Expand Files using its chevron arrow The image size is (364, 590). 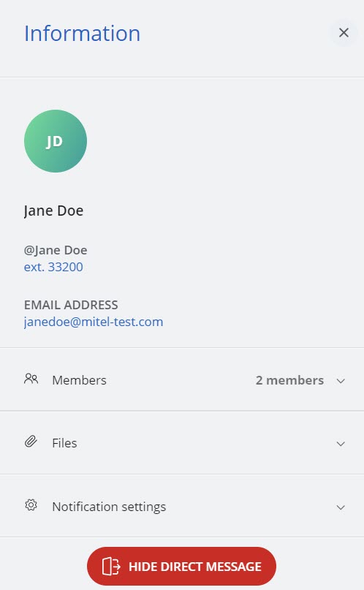[341, 444]
